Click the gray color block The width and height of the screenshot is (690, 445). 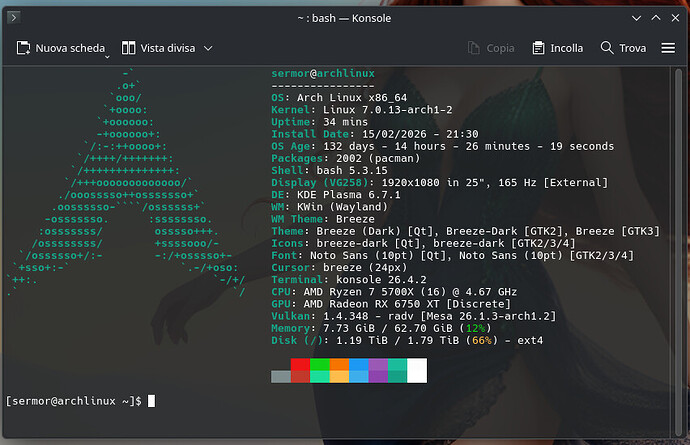point(281,376)
